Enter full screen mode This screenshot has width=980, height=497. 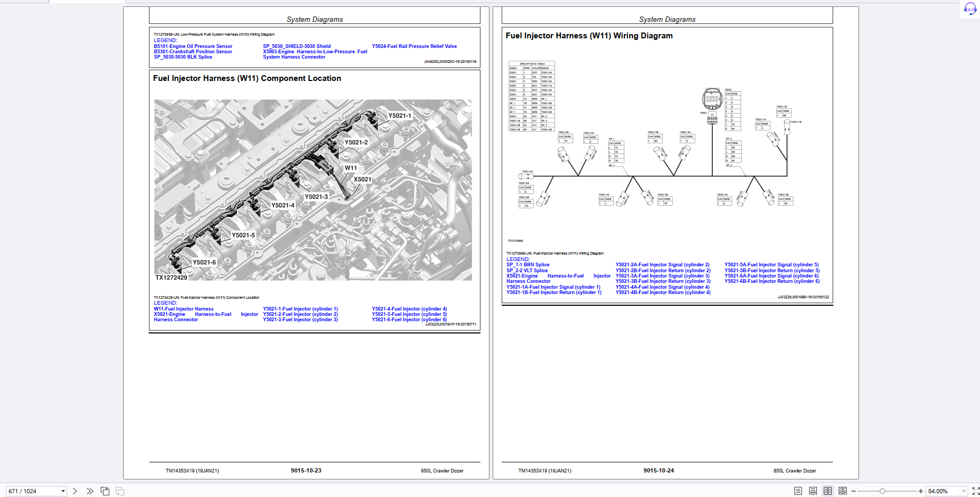(x=975, y=491)
